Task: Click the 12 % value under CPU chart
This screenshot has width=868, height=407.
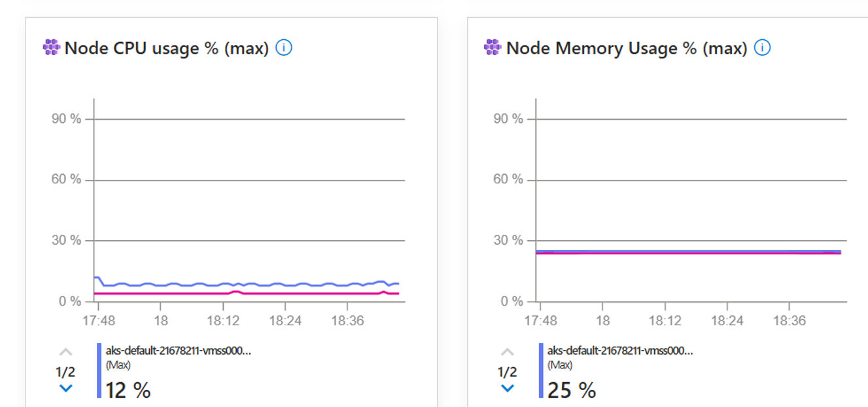Action: [128, 390]
